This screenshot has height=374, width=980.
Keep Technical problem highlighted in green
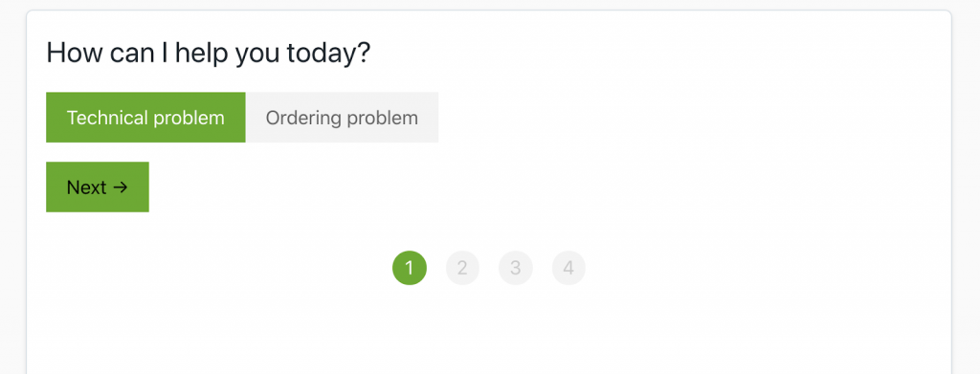pos(145,118)
